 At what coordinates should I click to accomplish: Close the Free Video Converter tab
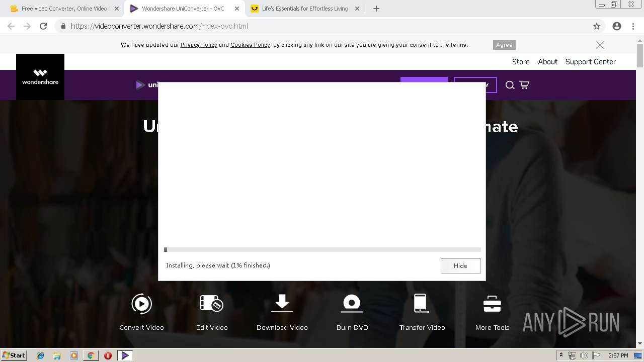pyautogui.click(x=116, y=9)
